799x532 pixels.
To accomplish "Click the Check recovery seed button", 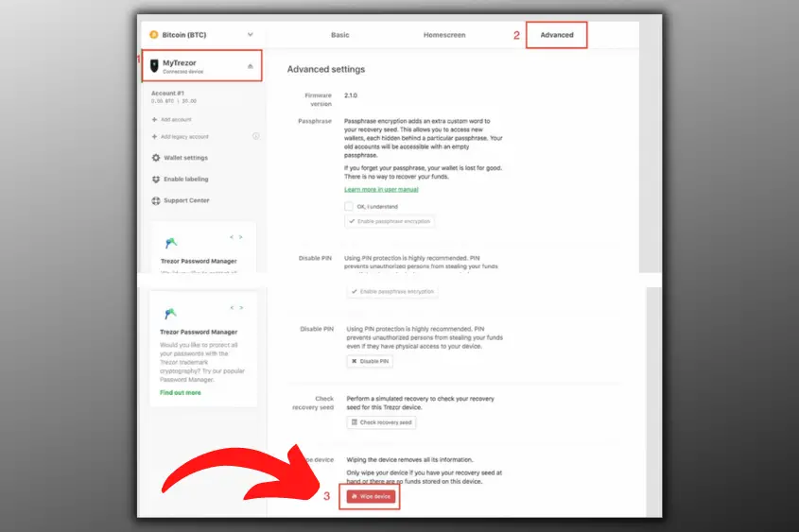I will (x=381, y=422).
